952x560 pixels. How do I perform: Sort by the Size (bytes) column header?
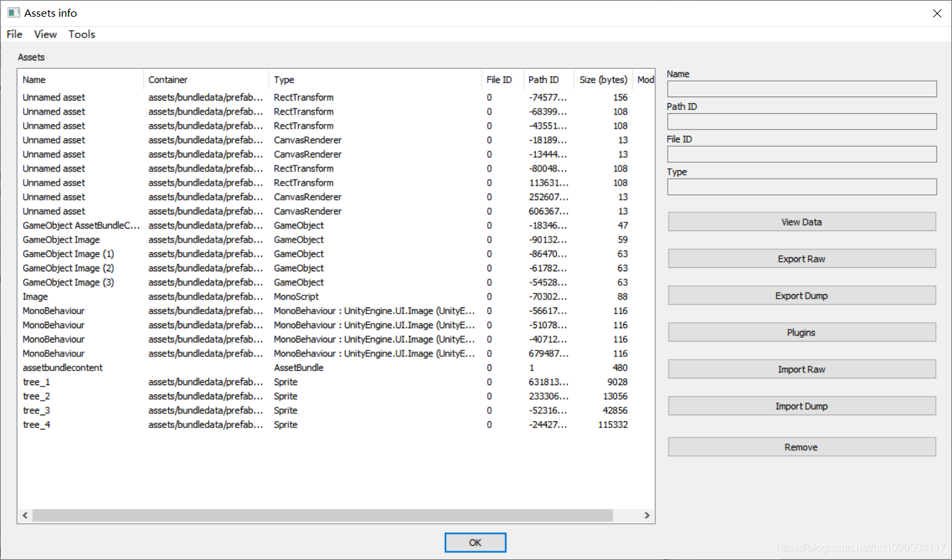click(602, 79)
